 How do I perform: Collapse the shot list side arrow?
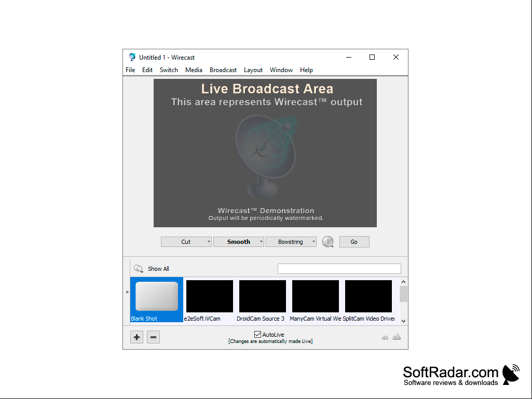tap(127, 292)
